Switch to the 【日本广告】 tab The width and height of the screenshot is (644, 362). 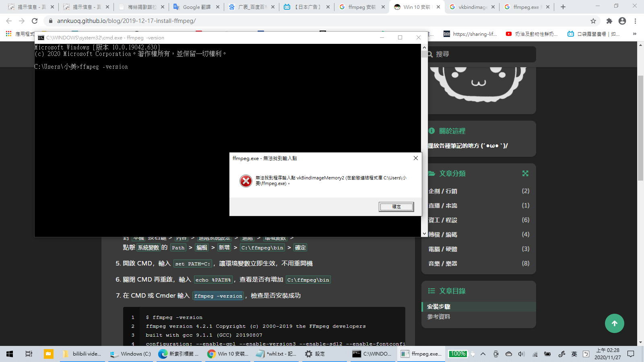click(306, 7)
